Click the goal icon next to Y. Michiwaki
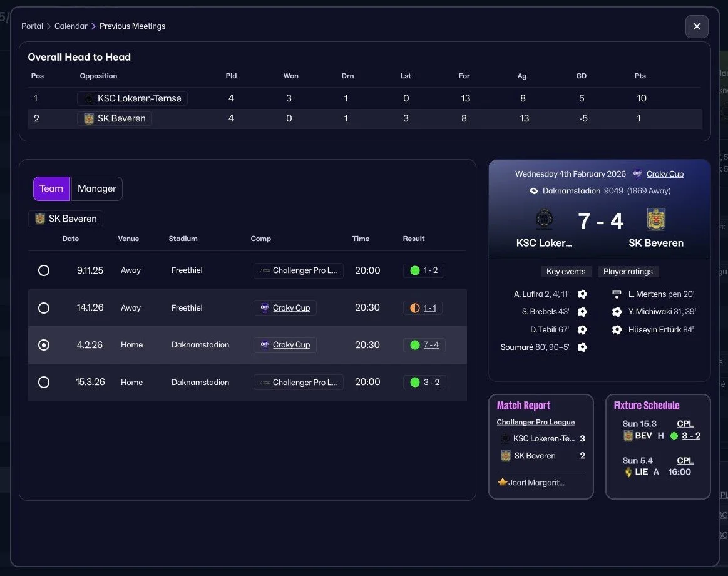The width and height of the screenshot is (728, 576). coord(617,312)
